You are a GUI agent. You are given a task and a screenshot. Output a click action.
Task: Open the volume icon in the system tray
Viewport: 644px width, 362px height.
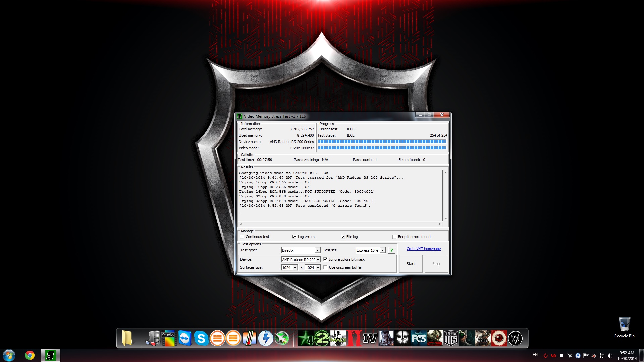609,355
